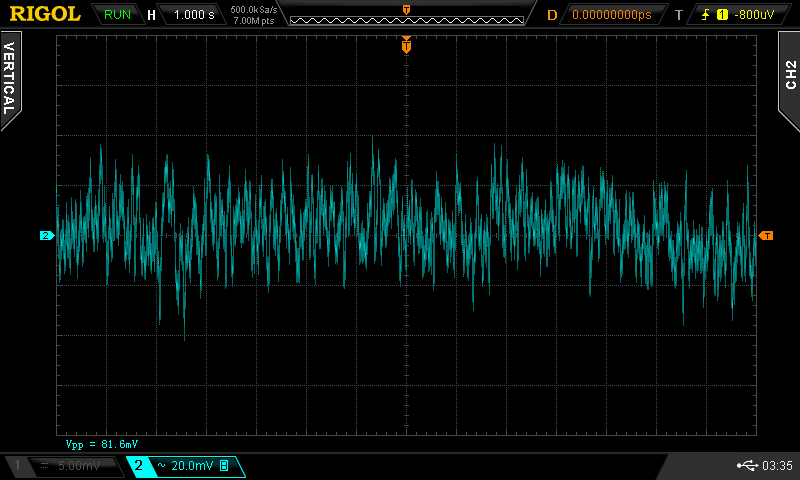The image size is (800, 480).
Task: Click the waveform memory overview bar
Action: (x=407, y=20)
